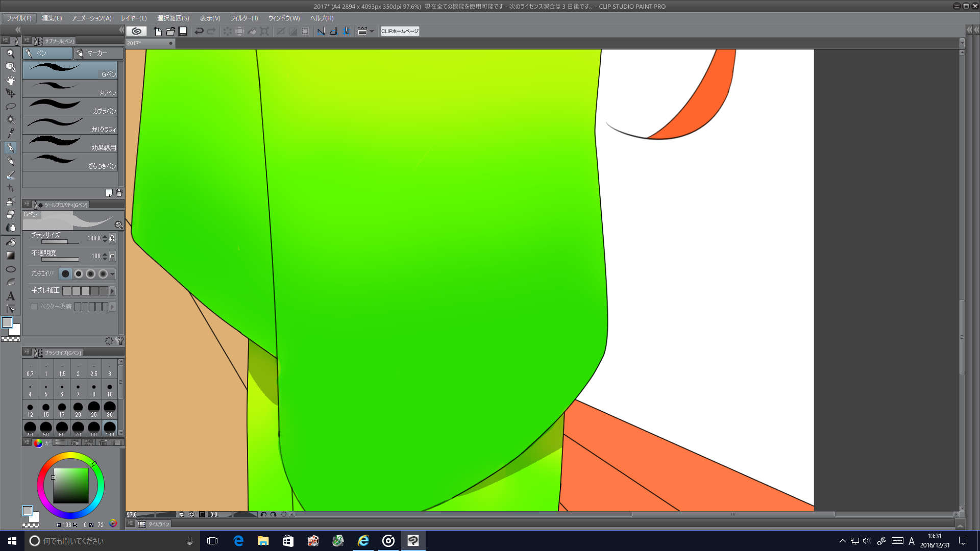Expand 手ブレ補正 options arrow

113,291
